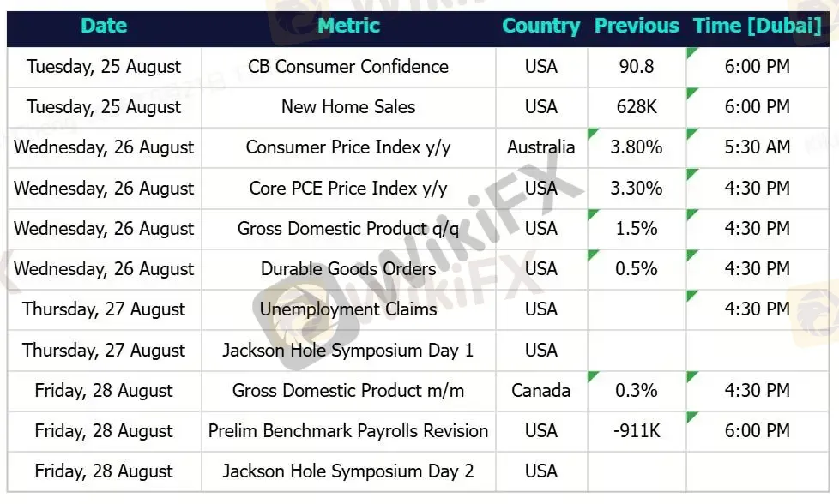Click the Unemployment Claims metric cell
The height and width of the screenshot is (504, 839).
click(348, 309)
